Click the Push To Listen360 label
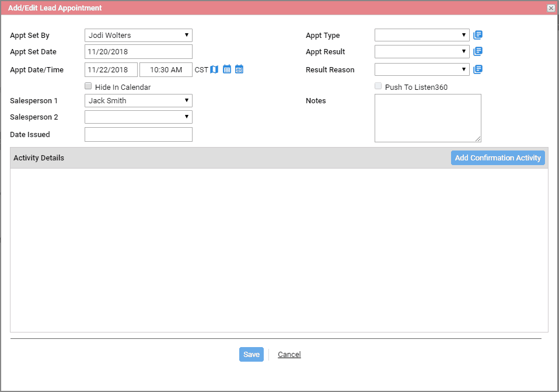559x392 pixels. [x=416, y=87]
